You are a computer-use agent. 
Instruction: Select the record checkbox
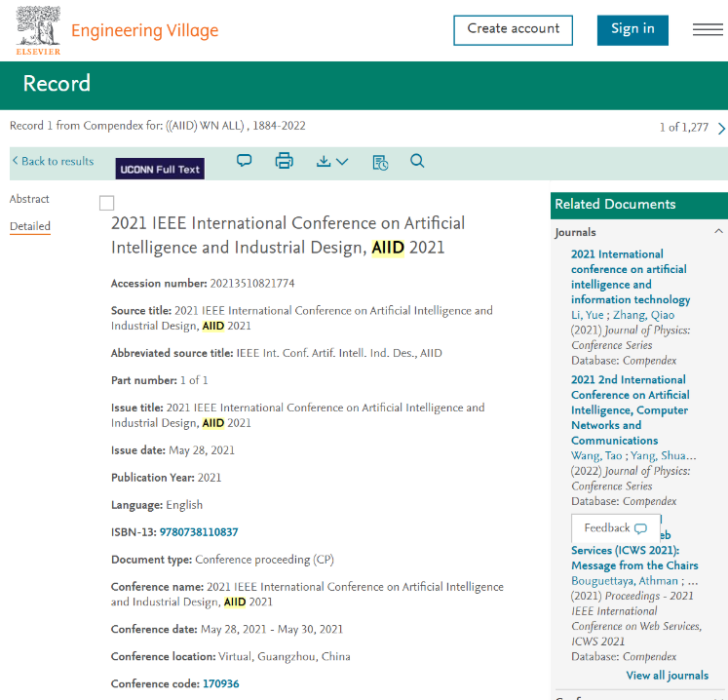[107, 203]
